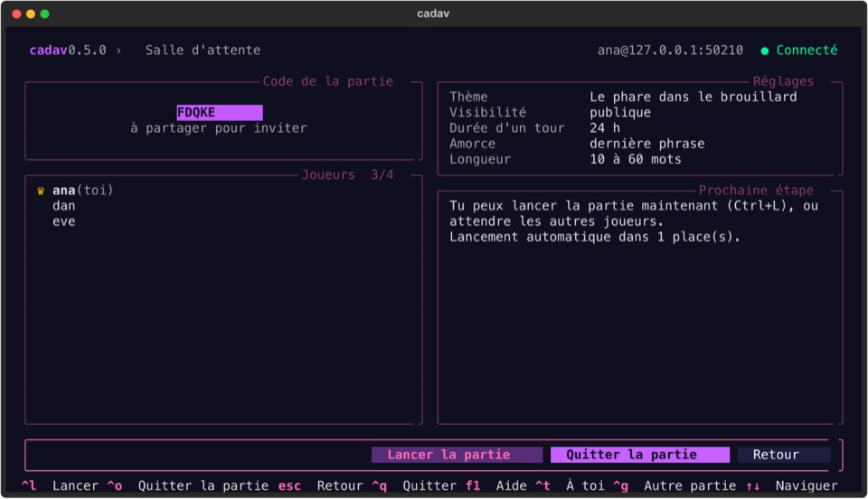The height and width of the screenshot is (499, 868).
Task: Click the Thème value Le phare dans le brouillard
Action: [693, 97]
